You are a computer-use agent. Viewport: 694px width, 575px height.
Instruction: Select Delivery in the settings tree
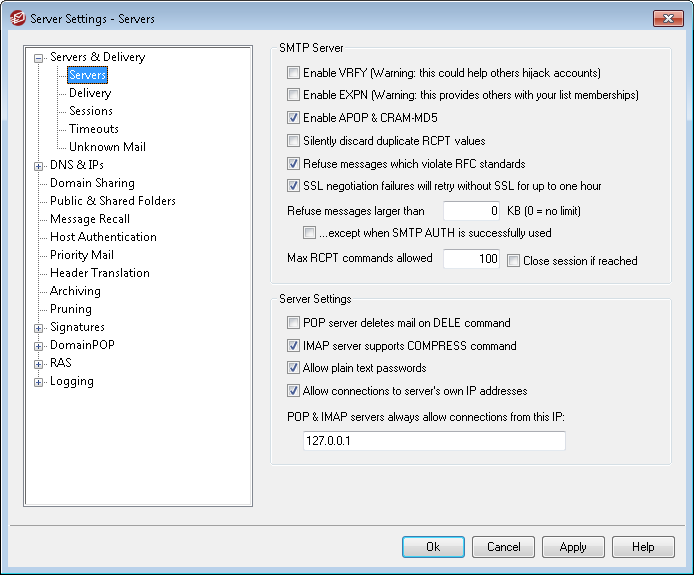pyautogui.click(x=90, y=93)
